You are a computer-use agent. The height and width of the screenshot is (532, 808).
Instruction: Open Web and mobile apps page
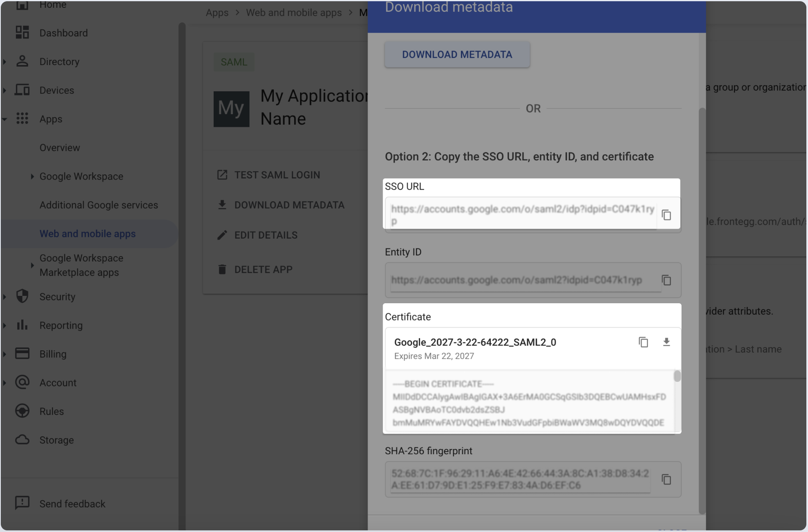88,234
